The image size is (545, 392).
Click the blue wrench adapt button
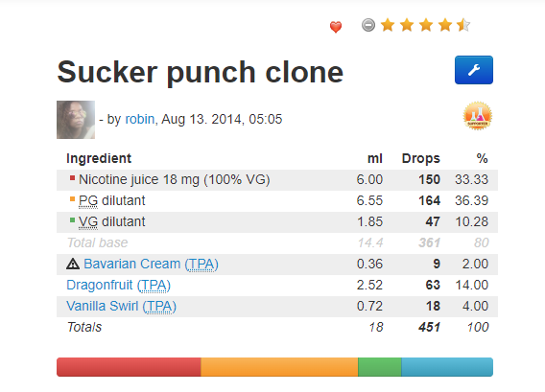474,70
